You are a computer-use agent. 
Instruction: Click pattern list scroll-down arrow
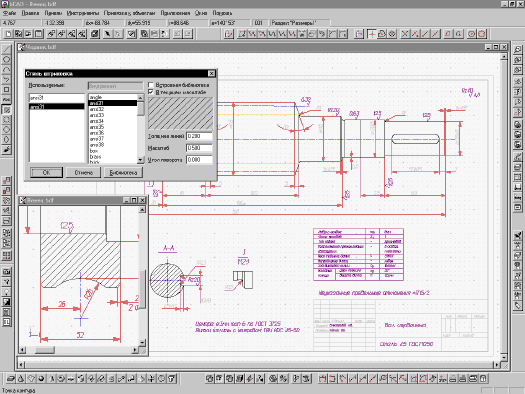[141, 160]
